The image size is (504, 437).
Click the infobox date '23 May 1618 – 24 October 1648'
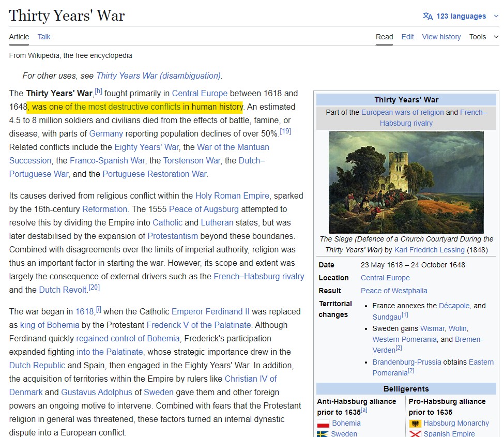(x=413, y=265)
